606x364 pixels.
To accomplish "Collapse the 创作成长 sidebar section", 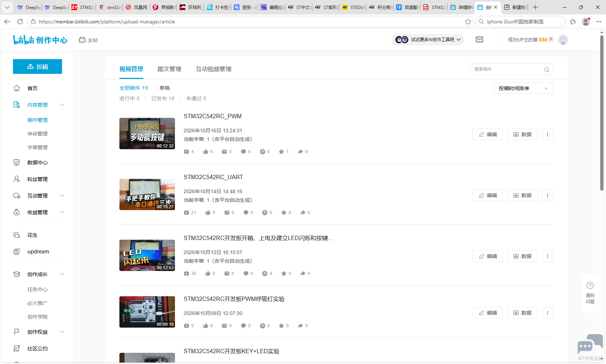I will pyautogui.click(x=62, y=274).
